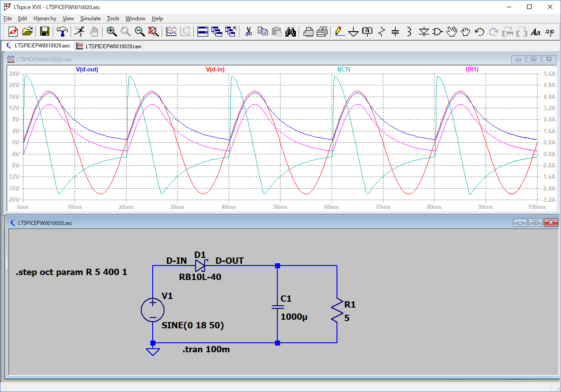Click the Zoom to fit icon
This screenshot has width=561, height=392.
pos(154,32)
